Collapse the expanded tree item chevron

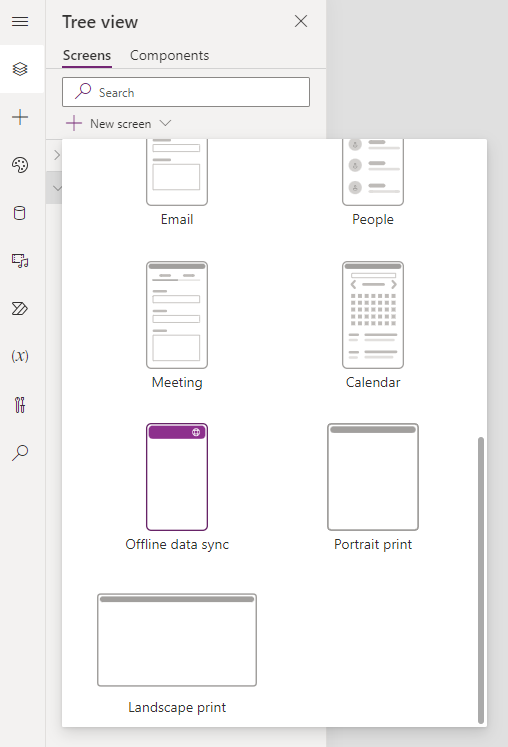point(57,188)
